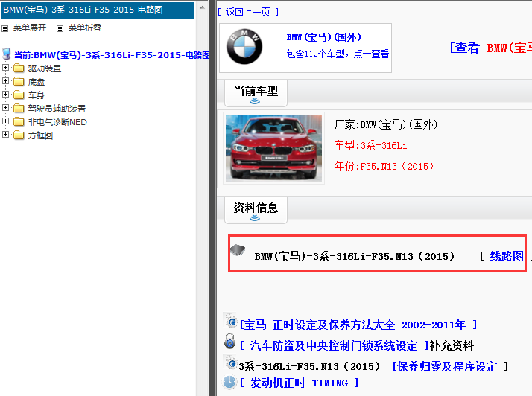Click the 菜单折叠 menu option
Image resolution: width=532 pixels, height=396 pixels.
coord(85,28)
